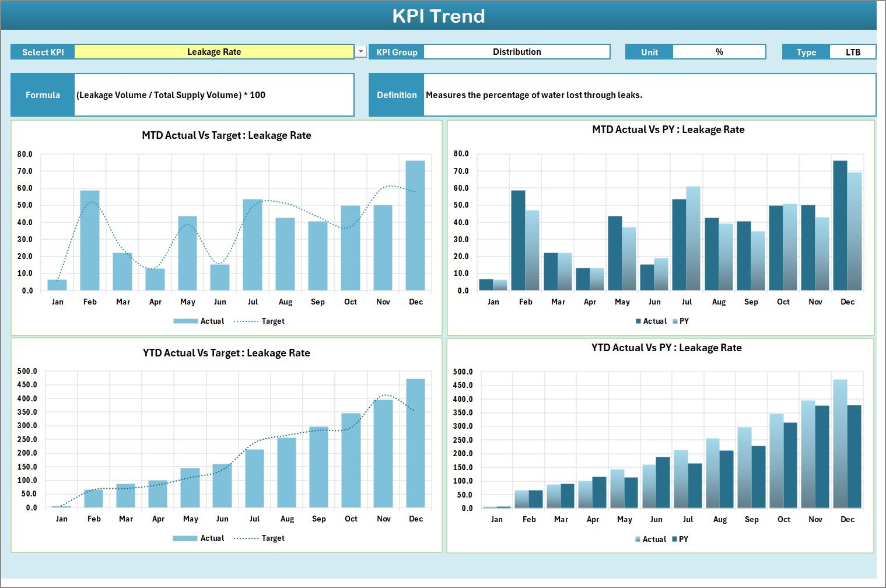Click Actual legend swatch in MTD Target chart
The image size is (886, 588).
pyautogui.click(x=185, y=321)
